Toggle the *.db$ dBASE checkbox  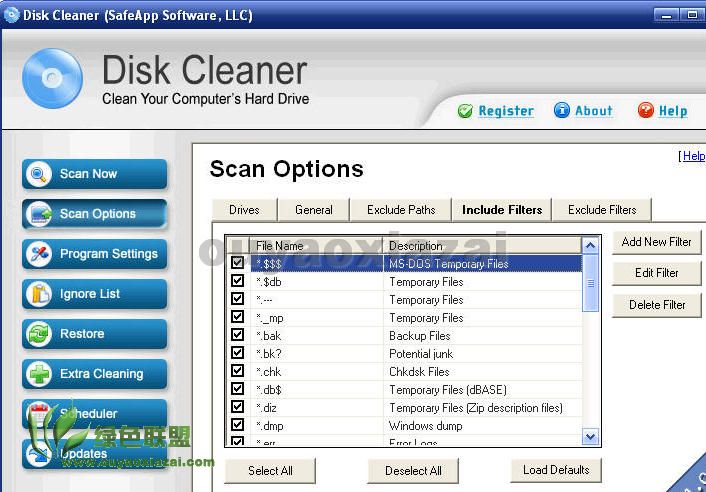pos(237,389)
